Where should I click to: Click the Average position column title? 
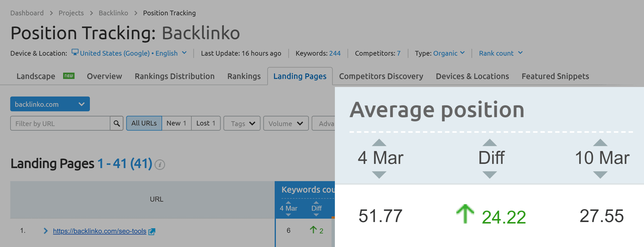437,110
